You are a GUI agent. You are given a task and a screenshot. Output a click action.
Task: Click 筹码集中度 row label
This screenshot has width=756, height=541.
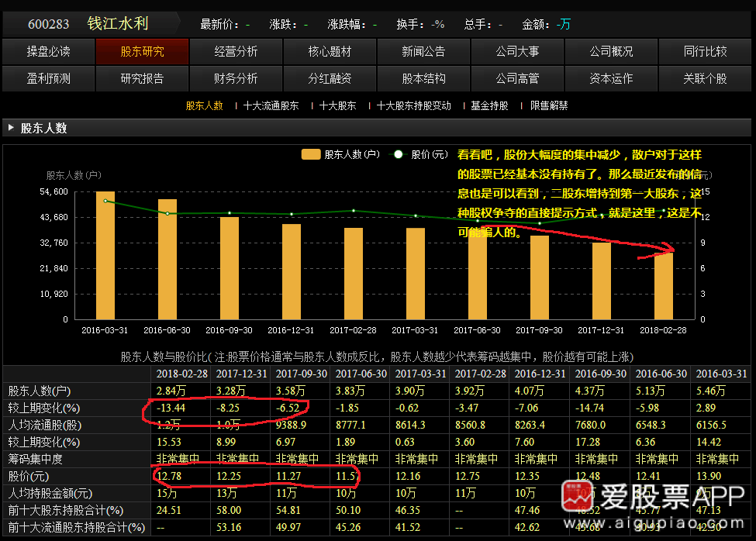click(x=35, y=459)
